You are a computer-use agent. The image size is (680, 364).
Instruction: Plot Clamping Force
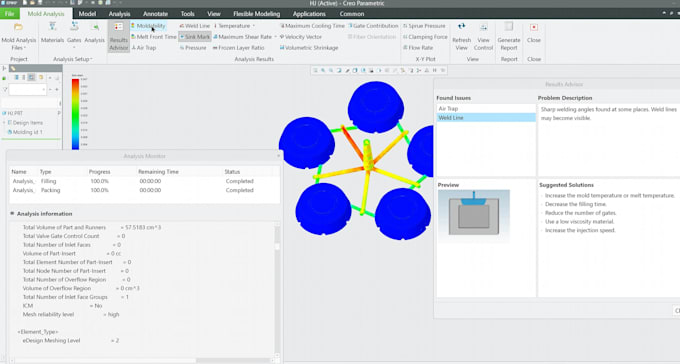tap(425, 37)
